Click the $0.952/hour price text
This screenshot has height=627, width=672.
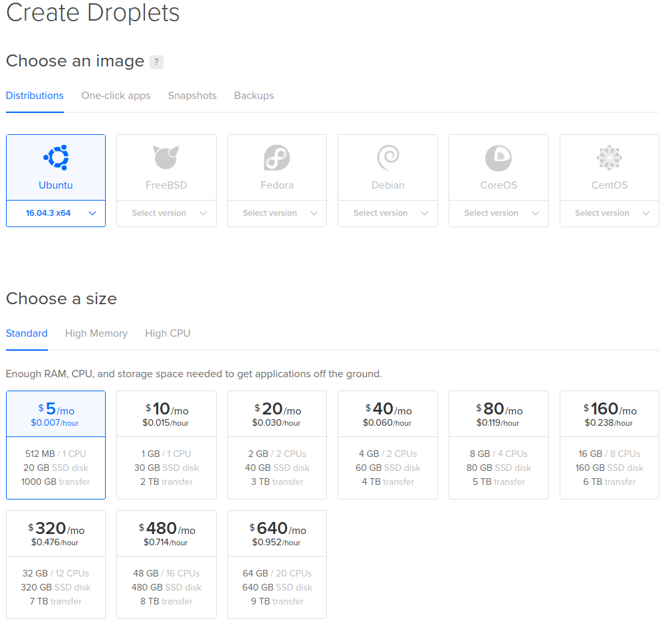(277, 542)
